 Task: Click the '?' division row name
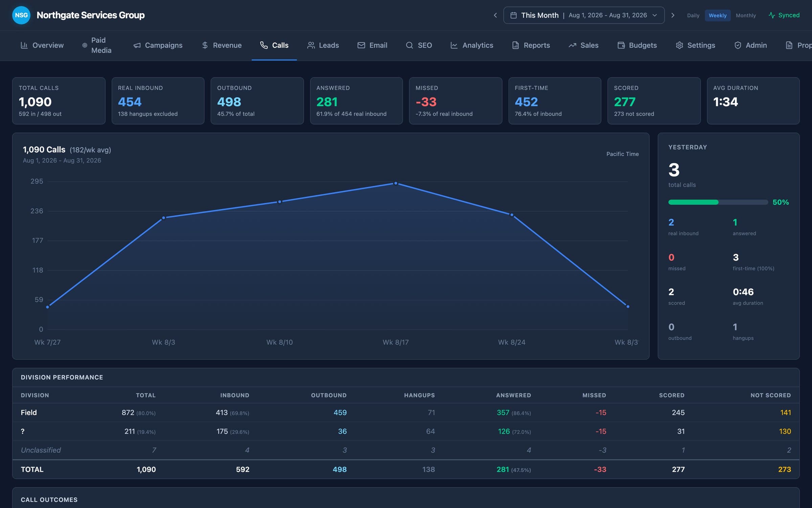[x=23, y=431]
